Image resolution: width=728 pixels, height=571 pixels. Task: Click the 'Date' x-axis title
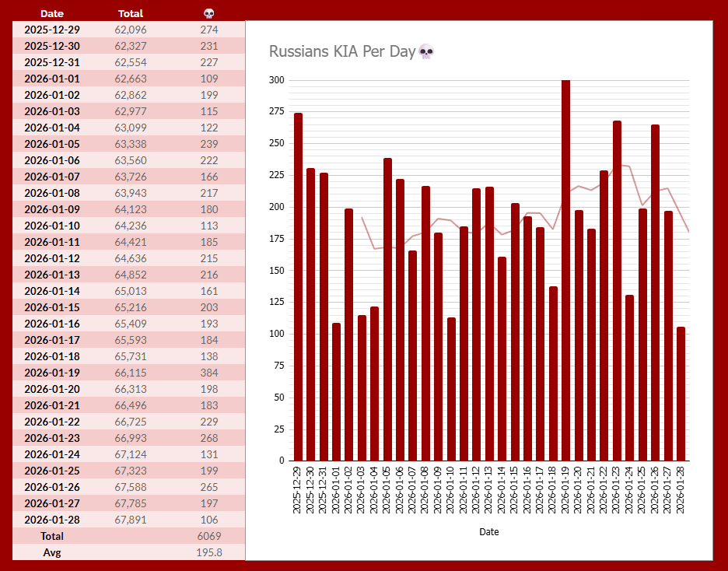pos(489,532)
